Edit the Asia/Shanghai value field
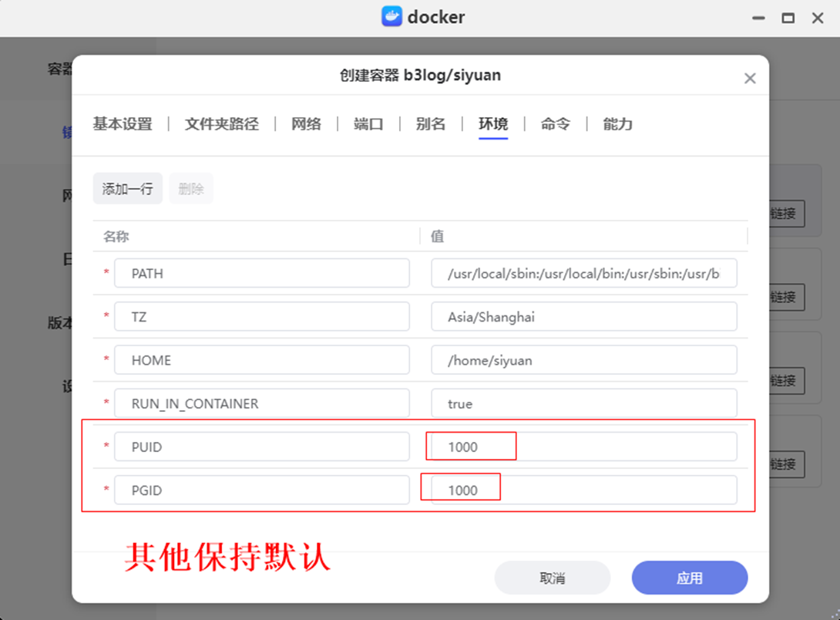Screen dimensions: 840x620 pyautogui.click(x=584, y=317)
